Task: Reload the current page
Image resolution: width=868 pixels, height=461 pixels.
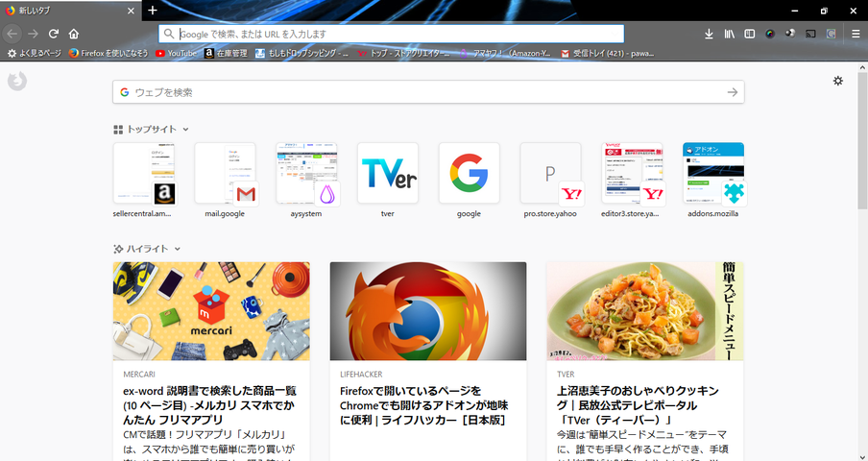Action: click(x=53, y=34)
